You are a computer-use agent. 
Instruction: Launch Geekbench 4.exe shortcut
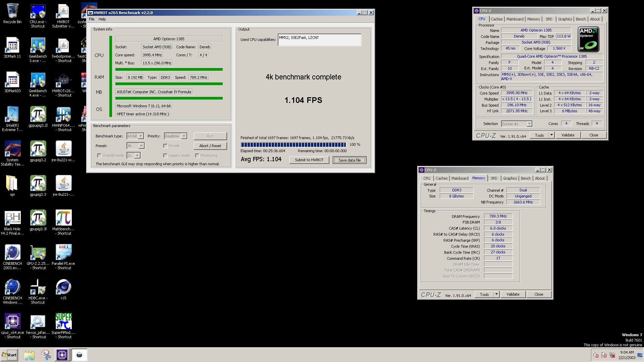pyautogui.click(x=38, y=85)
